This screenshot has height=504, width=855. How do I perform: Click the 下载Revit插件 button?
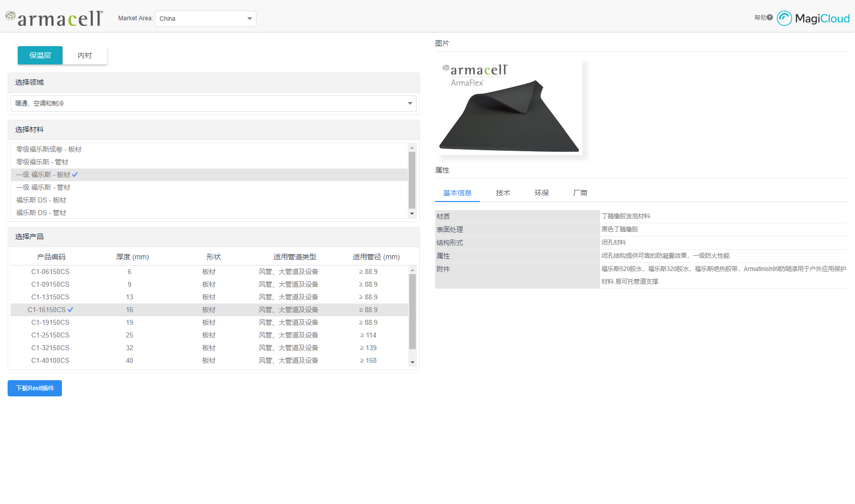(35, 388)
